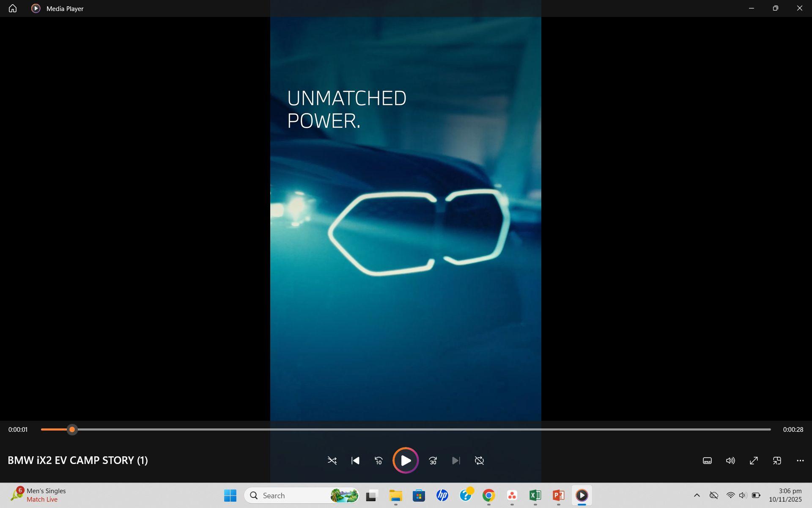This screenshot has height=508, width=812.
Task: Open PowerPoint from the taskbar
Action: click(x=558, y=495)
